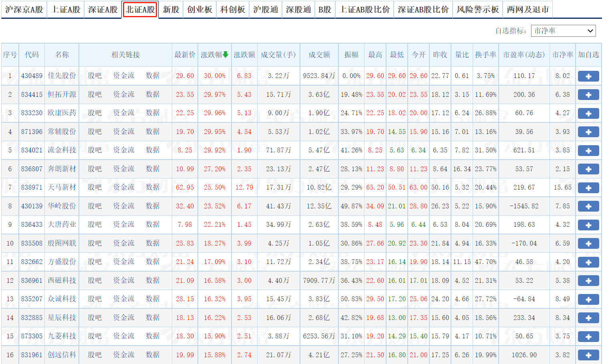The height and width of the screenshot is (364, 604).
Task: Sort table by 换手率 column header
Action: click(486, 56)
